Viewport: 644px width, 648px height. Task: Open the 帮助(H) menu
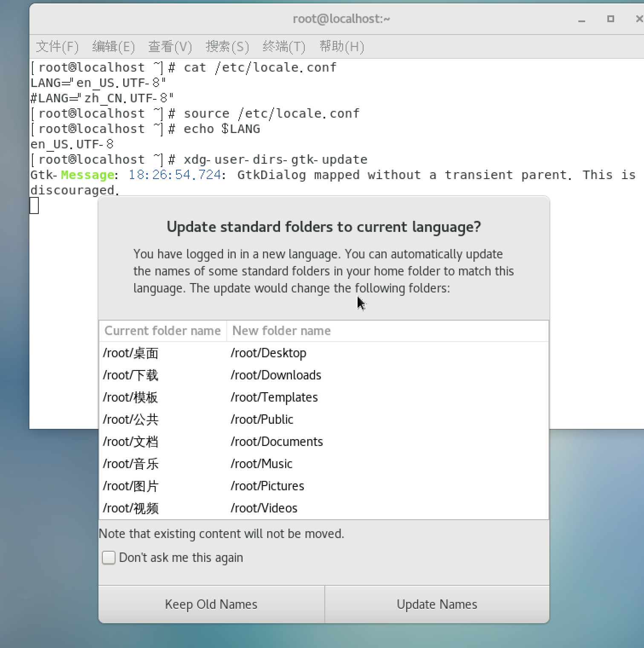pyautogui.click(x=341, y=46)
